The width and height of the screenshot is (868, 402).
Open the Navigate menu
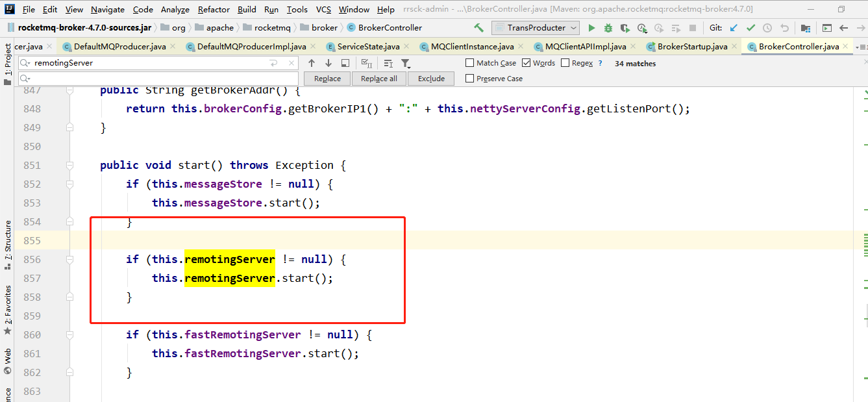pyautogui.click(x=108, y=9)
